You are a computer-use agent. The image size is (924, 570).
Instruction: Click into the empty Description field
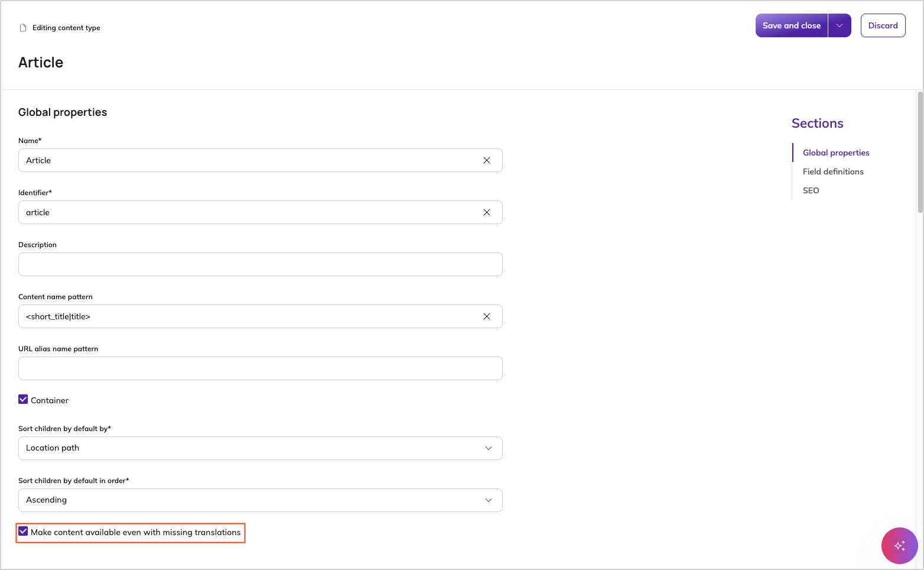(x=261, y=264)
